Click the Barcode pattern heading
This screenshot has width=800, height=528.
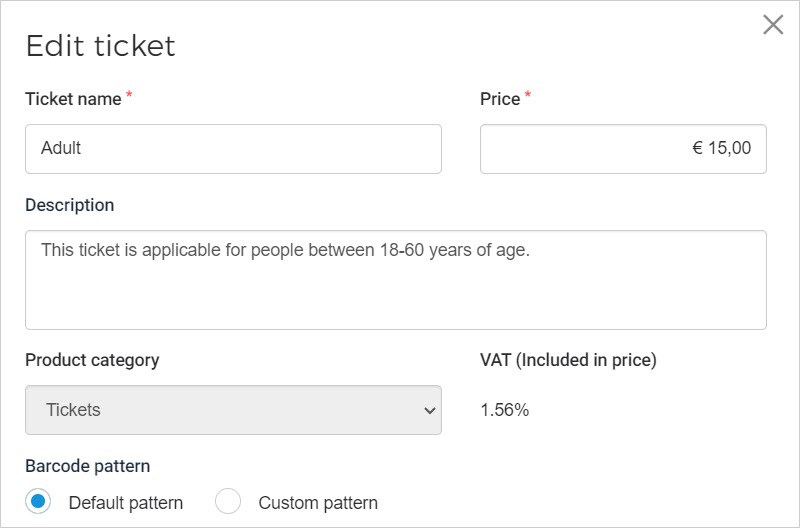[88, 466]
